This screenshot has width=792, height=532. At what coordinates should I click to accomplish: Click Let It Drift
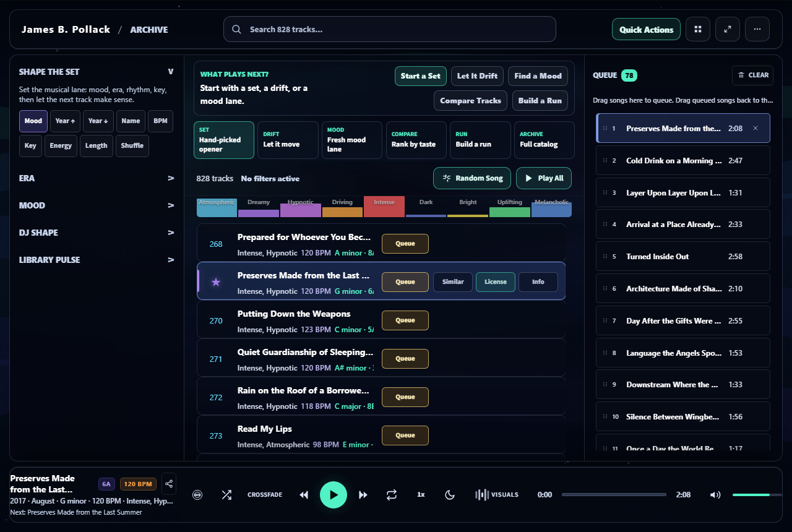pyautogui.click(x=477, y=76)
